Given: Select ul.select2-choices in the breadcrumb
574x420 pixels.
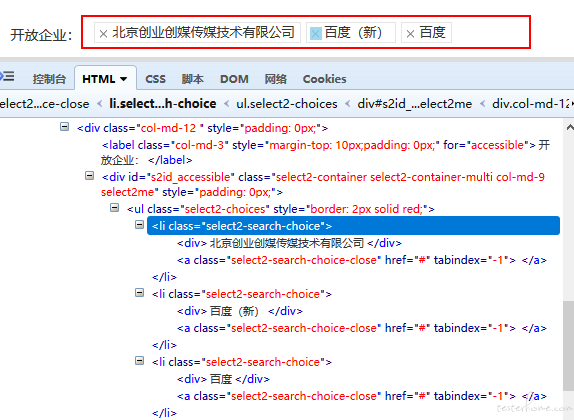Looking at the screenshot, I should [287, 104].
